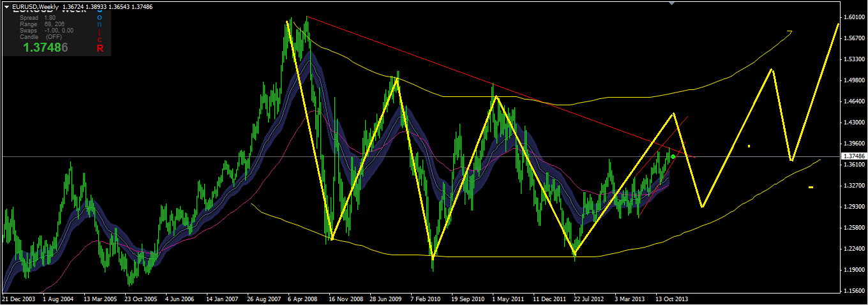Click the 1.29300 price axis label
Image resolution: width=868 pixels, height=305 pixels.
click(853, 207)
